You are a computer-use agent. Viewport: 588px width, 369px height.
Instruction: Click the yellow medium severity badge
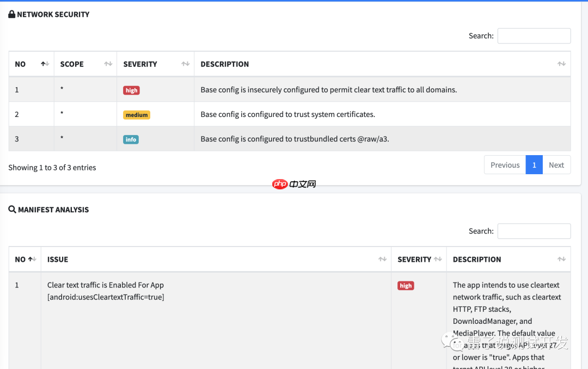click(x=136, y=115)
